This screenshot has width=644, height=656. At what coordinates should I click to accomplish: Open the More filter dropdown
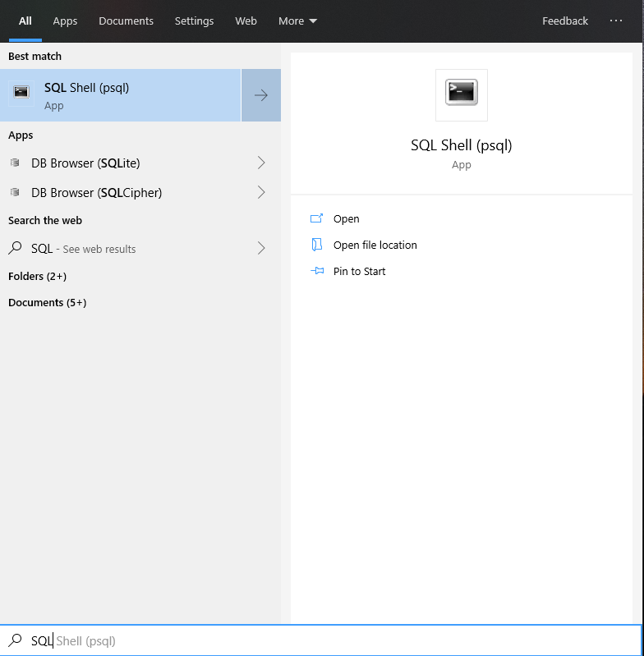pyautogui.click(x=297, y=21)
